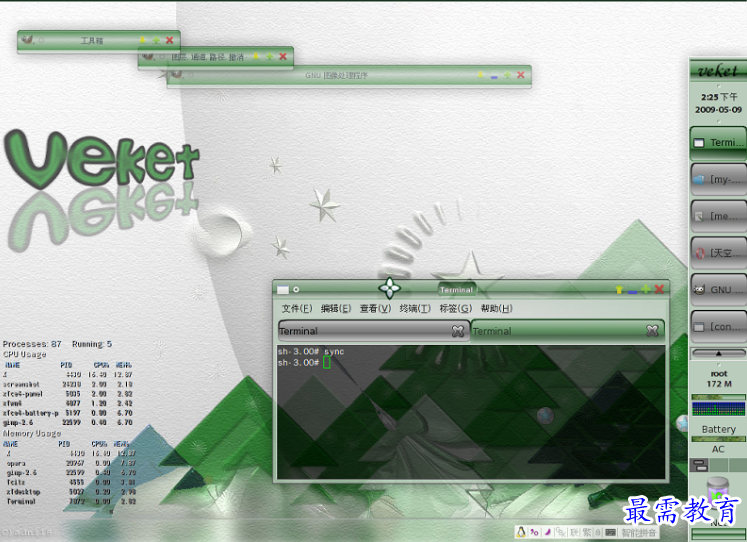Shade the GNU 图像处理程序 window

point(480,74)
